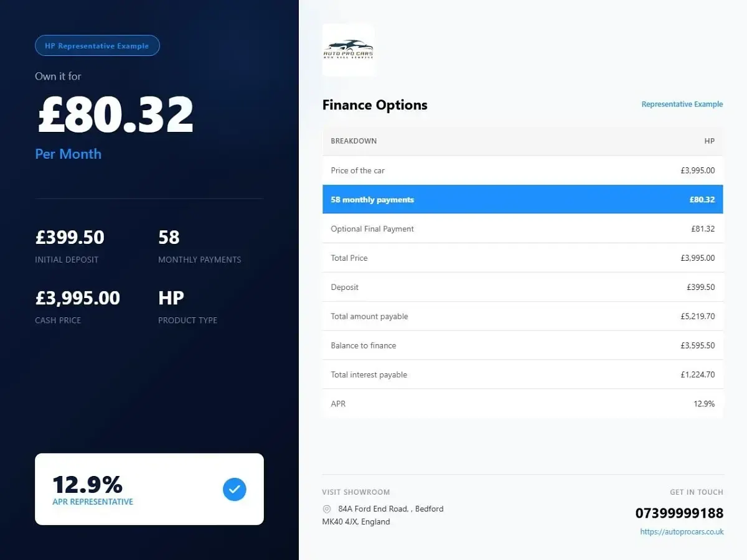Select the Optional Final Payment row
This screenshot has height=560, width=747.
[523, 229]
